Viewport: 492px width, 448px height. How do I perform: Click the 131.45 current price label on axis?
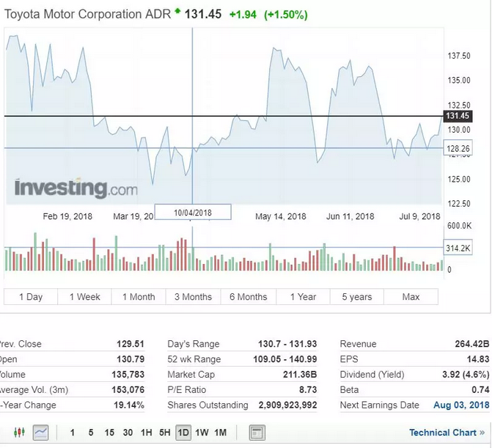[458, 116]
